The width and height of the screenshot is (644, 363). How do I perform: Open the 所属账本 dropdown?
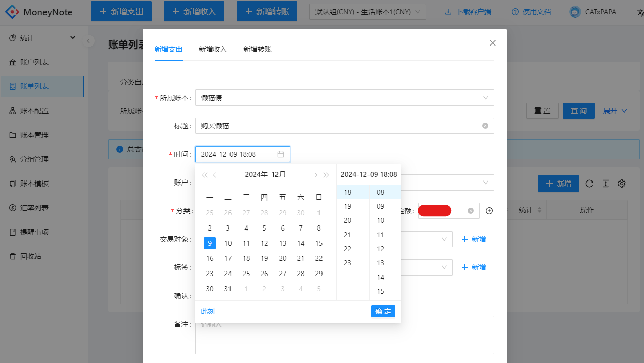[x=345, y=98]
